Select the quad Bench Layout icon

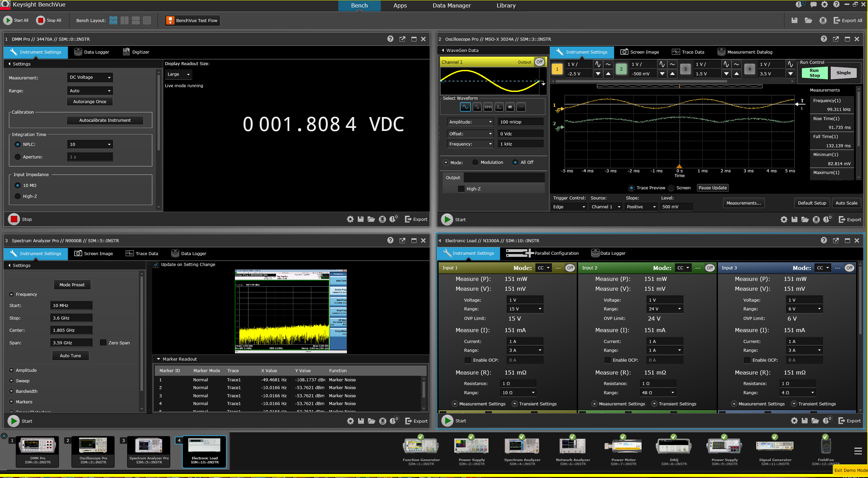113,20
